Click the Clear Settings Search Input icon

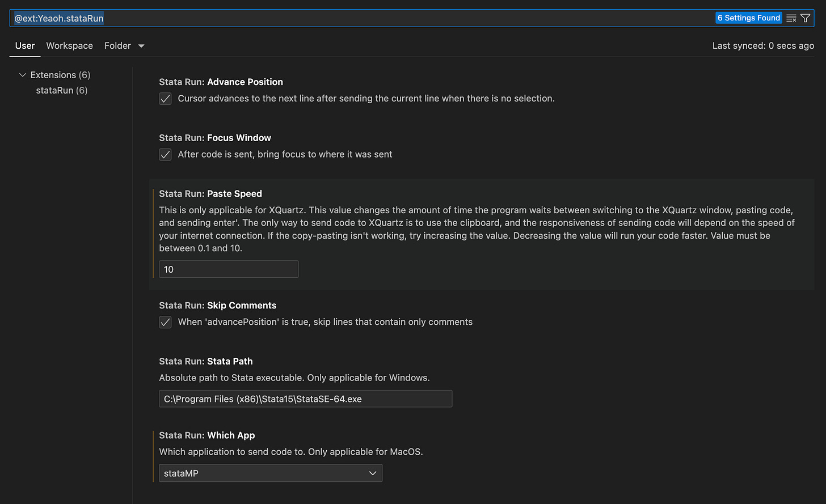791,18
